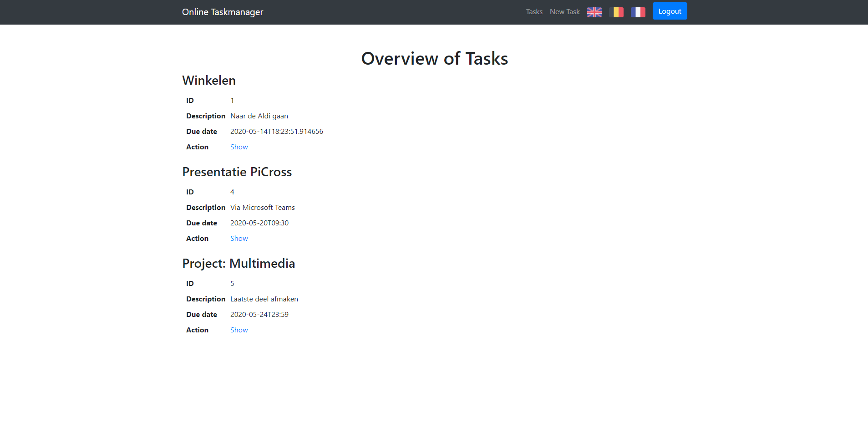Click the Overview of Tasks title
Screen dimensions: 868x423
point(435,59)
